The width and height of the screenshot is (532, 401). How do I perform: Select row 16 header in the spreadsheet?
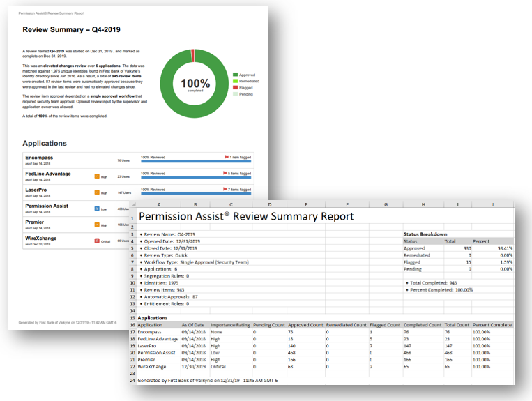pos(131,325)
